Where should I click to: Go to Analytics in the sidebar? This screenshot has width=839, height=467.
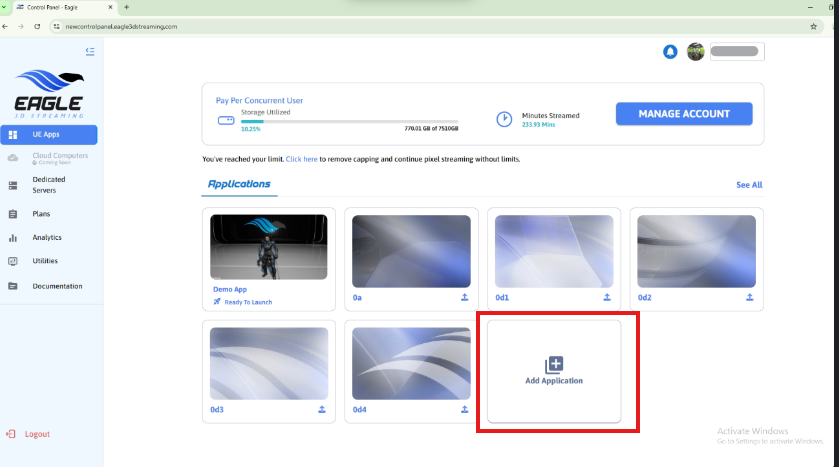47,238
